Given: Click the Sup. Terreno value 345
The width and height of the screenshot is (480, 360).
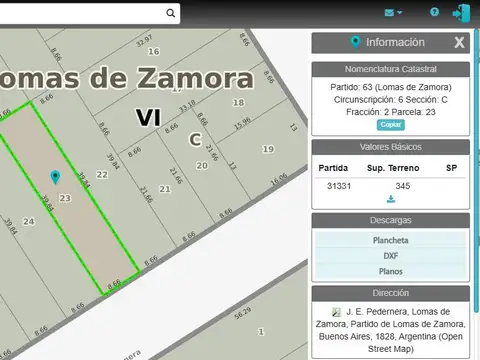Looking at the screenshot, I should 403,186.
